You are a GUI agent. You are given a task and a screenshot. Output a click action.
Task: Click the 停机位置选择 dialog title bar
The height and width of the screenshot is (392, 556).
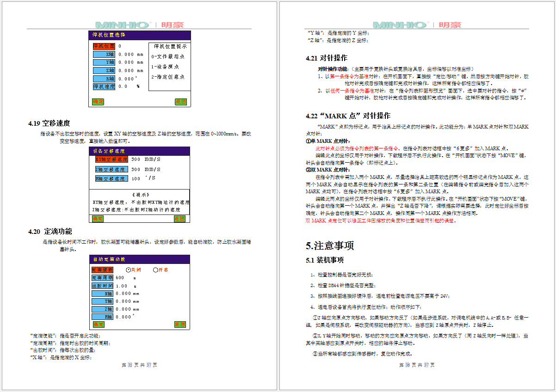pos(140,35)
